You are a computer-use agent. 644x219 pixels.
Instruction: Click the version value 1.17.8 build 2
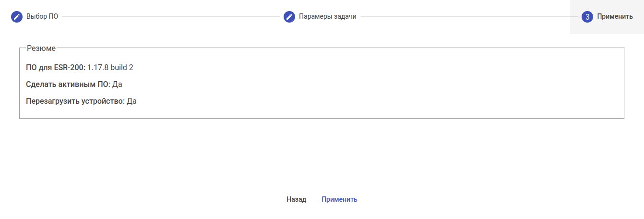click(x=110, y=67)
